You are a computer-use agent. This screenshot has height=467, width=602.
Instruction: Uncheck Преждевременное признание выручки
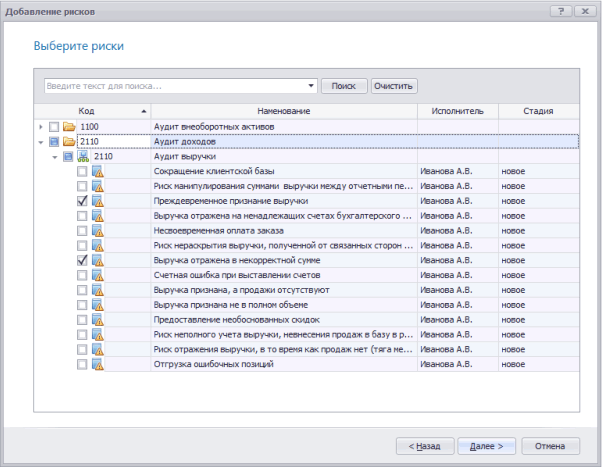click(x=82, y=201)
